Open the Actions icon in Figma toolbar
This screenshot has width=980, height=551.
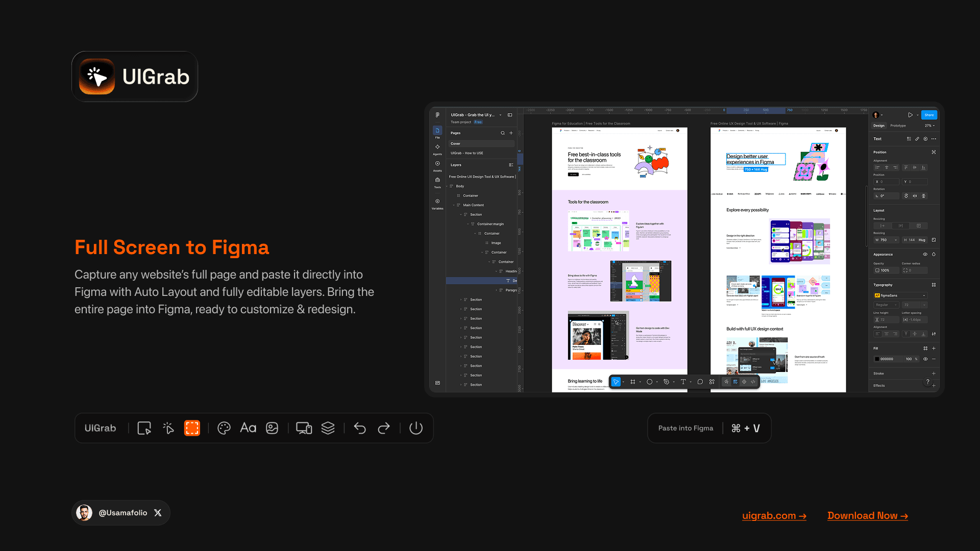[x=712, y=382]
